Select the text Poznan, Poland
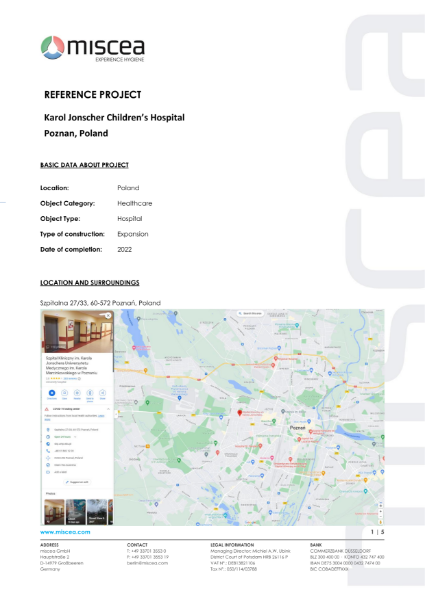Viewport: 425px width, 600px height. pyautogui.click(x=76, y=133)
